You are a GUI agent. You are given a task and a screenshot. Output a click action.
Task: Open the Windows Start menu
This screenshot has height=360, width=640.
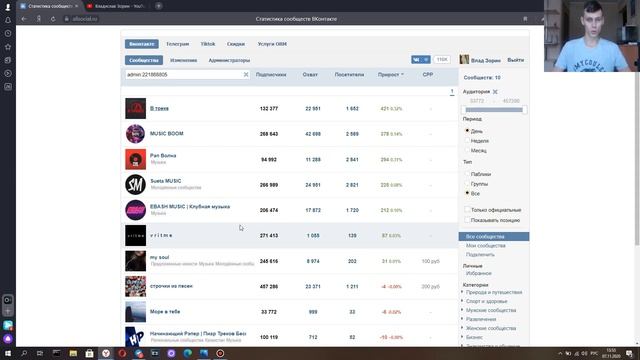(x=8, y=353)
